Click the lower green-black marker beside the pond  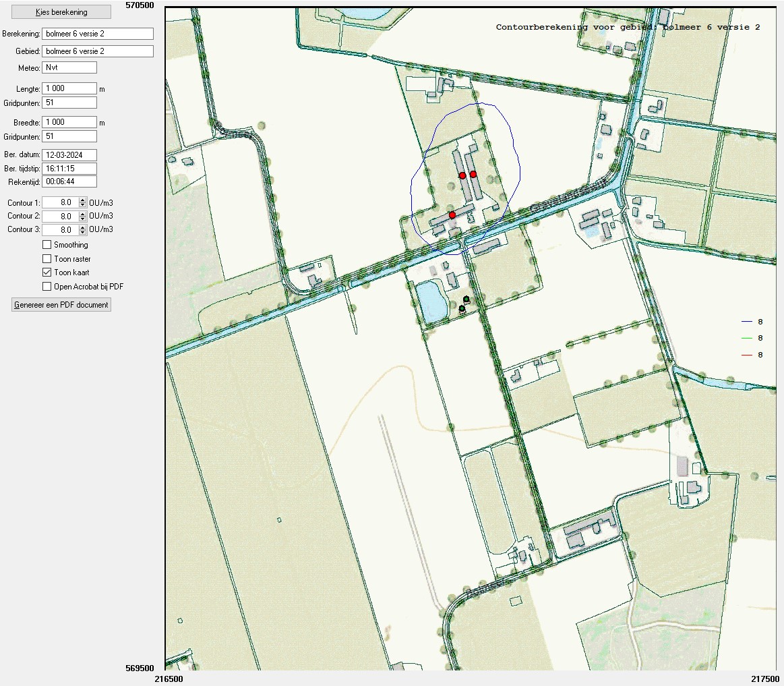click(x=462, y=309)
